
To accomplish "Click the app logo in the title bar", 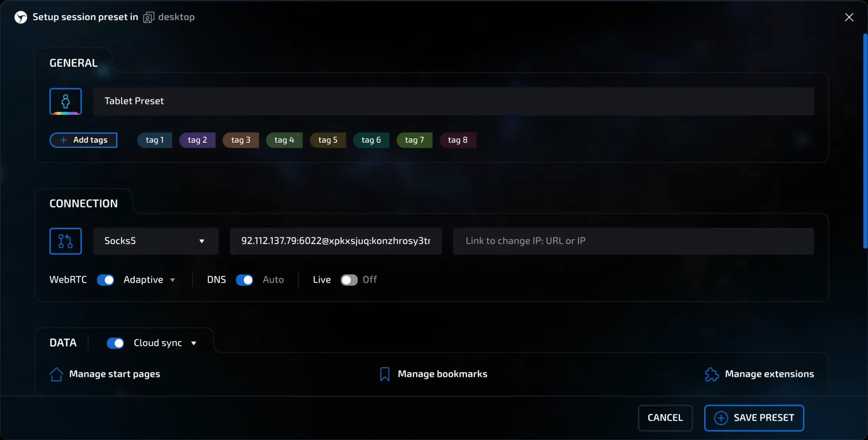I will click(20, 17).
